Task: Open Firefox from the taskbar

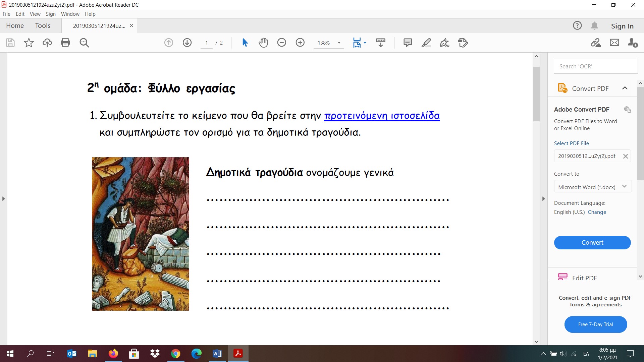Action: tap(113, 354)
